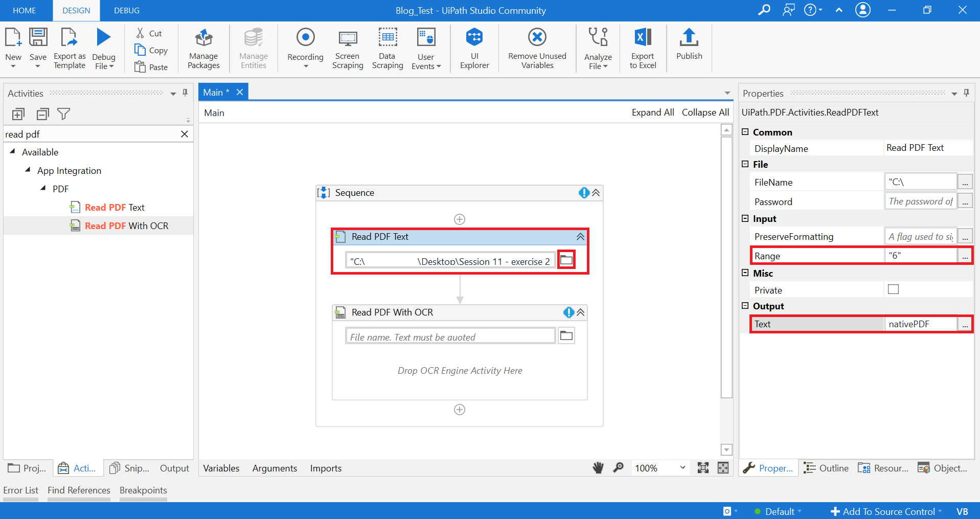Browse for file in Read PDF Text
This screenshot has width=980, height=519.
point(566,260)
